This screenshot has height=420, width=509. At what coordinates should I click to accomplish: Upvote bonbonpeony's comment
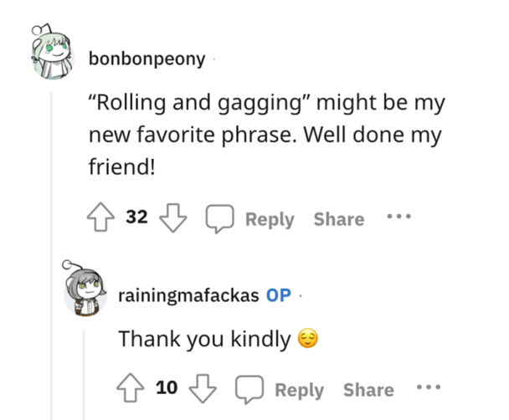[104, 219]
